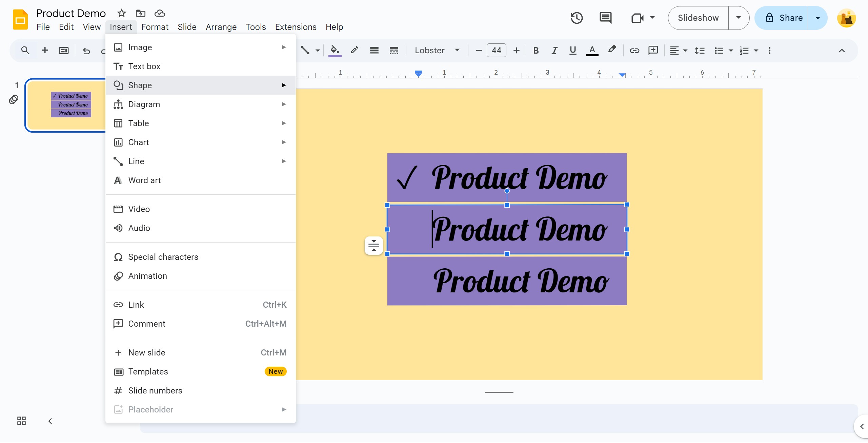This screenshot has height=443, width=868.
Task: Set the border dash style
Action: [394, 51]
